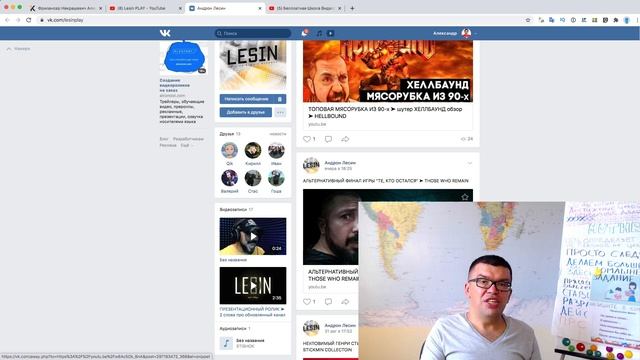Open friend Кирилл's avatar
The image size is (640, 360).
point(253,150)
